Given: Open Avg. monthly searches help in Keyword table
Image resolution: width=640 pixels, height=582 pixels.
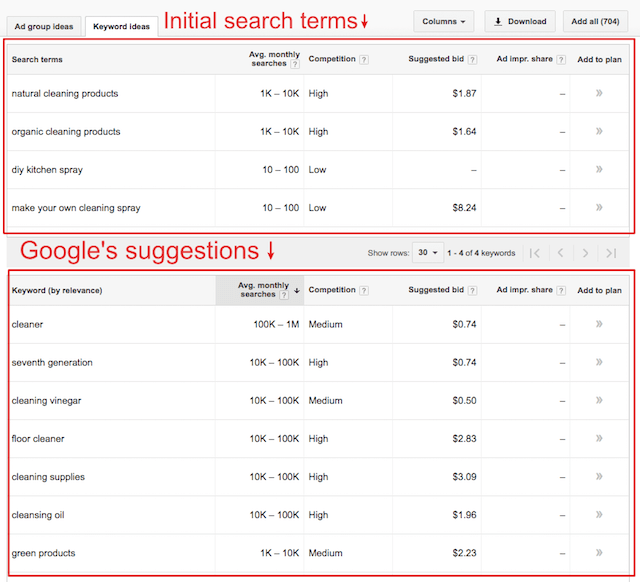Looking at the screenshot, I should (284, 295).
